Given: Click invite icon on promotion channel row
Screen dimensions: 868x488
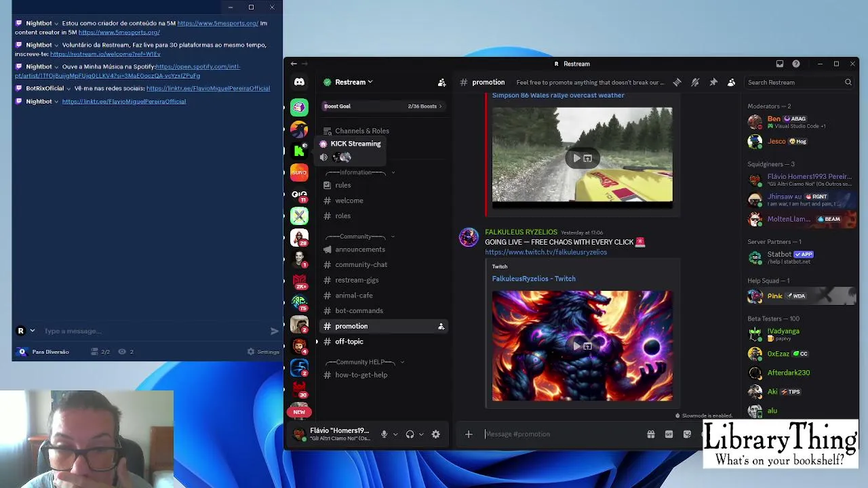Looking at the screenshot, I should click(x=441, y=326).
